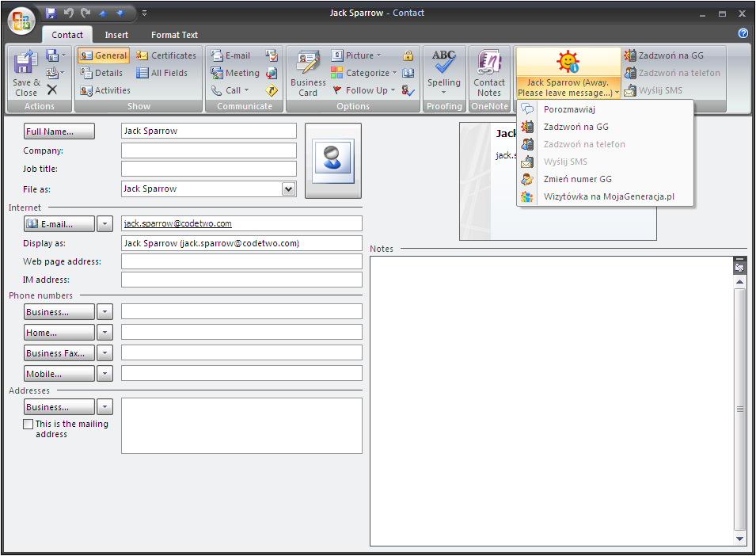Choose Wizytówka na MojaGeneracja.pl menu entry

[x=605, y=196]
